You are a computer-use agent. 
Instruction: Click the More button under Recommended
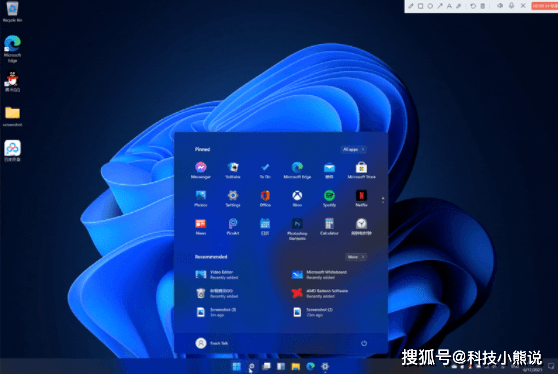point(356,257)
